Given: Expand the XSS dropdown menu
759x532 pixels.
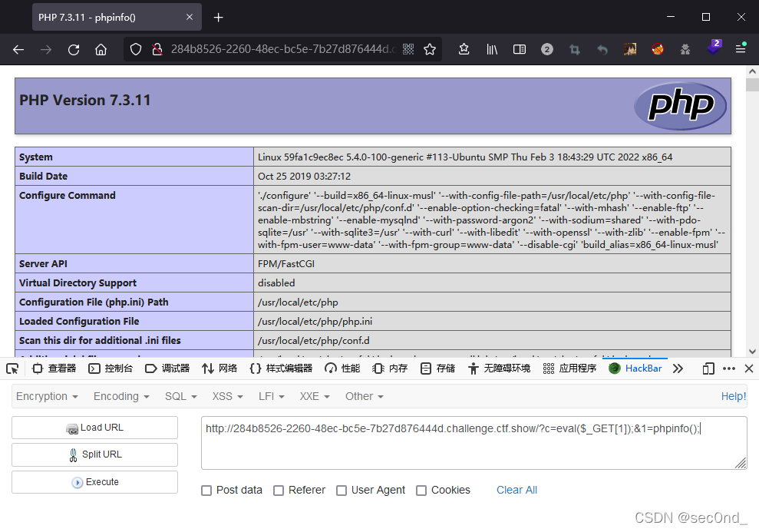Looking at the screenshot, I should coord(227,396).
